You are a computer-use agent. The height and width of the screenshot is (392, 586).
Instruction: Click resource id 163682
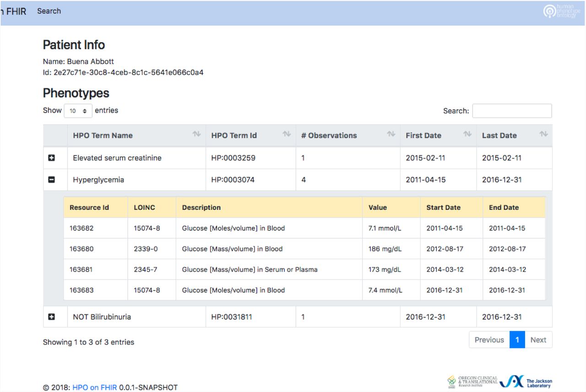(81, 228)
